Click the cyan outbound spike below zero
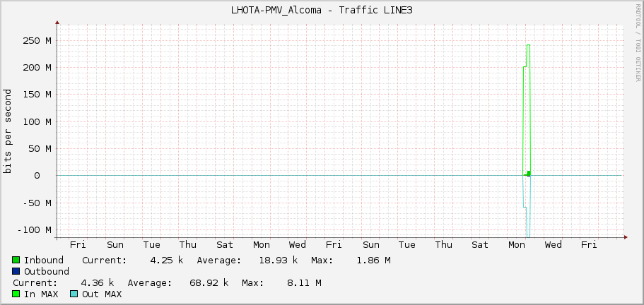 tap(527, 207)
